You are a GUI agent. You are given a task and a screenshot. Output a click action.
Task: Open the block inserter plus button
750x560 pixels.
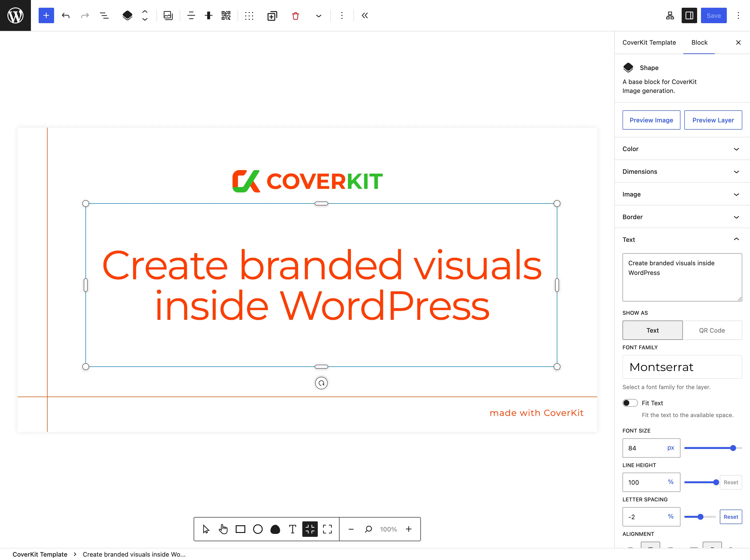pos(46,16)
